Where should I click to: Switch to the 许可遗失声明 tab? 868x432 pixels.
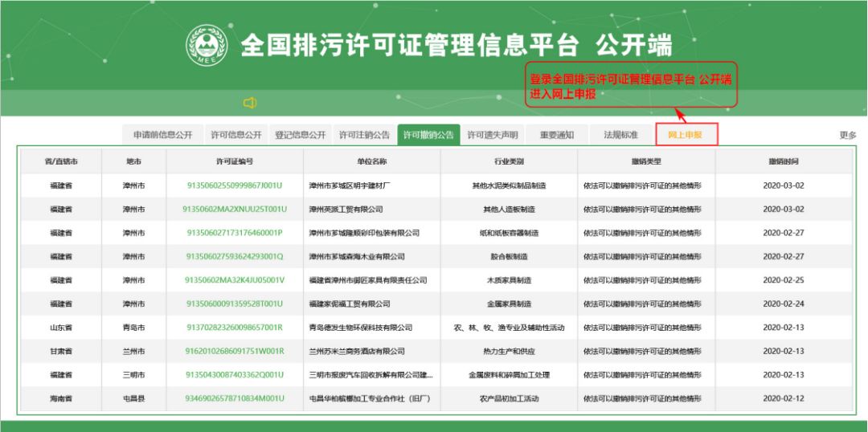tap(493, 135)
